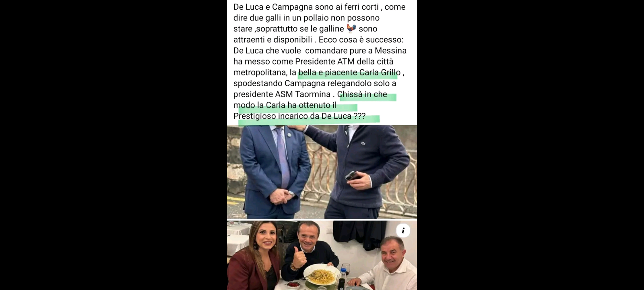The image size is (644, 290).
Task: Click the plate of spaghetti
Action: coord(321,274)
